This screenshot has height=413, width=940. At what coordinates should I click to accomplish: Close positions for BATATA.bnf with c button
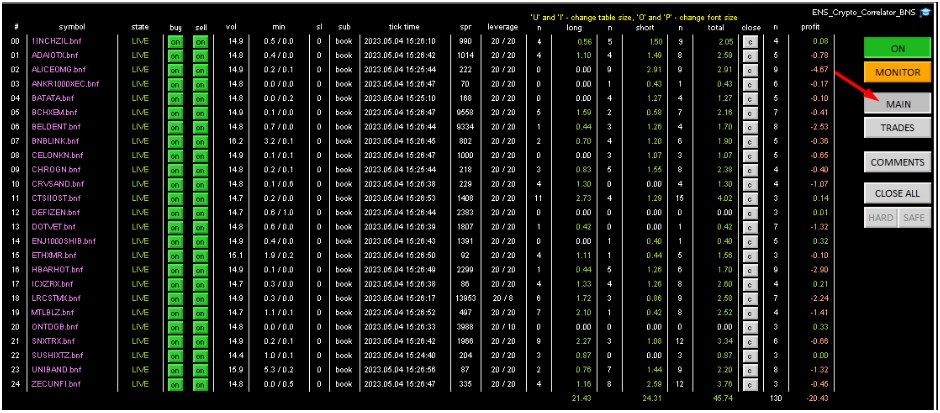pyautogui.click(x=751, y=98)
